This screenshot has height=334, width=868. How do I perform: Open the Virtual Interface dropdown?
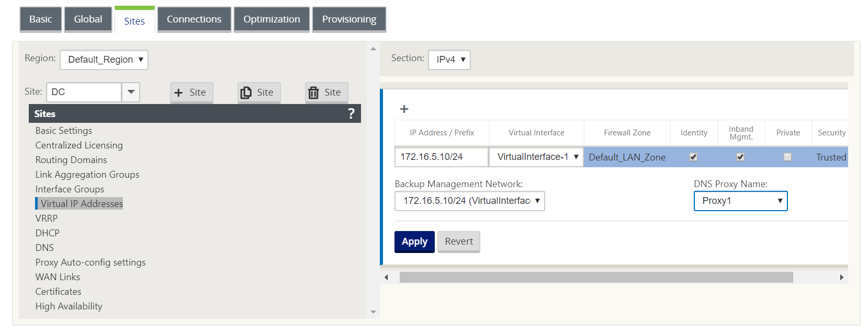(536, 157)
